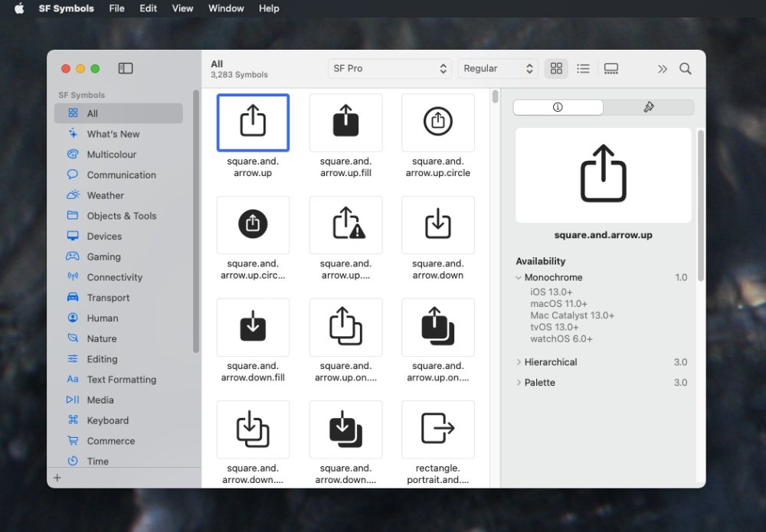The image size is (766, 532).
Task: Select the filled circle share symbol
Action: (x=253, y=225)
